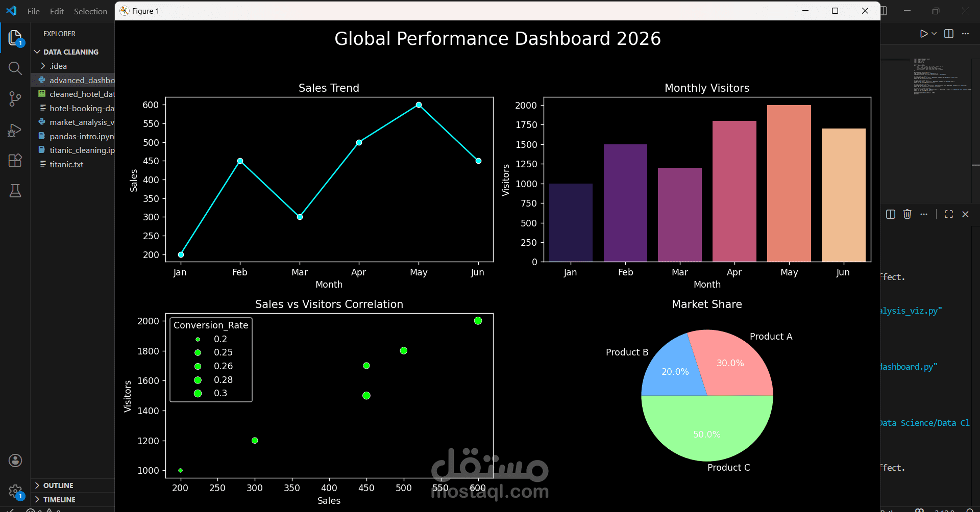Click the Jan bar in Monthly Visitors

point(571,222)
